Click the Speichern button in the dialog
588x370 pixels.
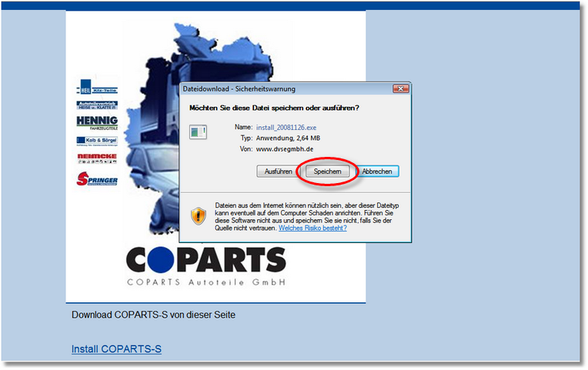(x=327, y=172)
